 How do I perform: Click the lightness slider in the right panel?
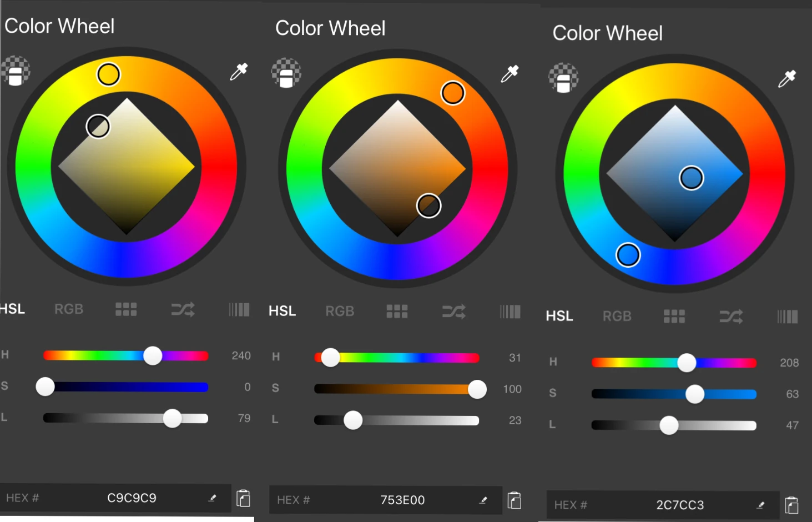[x=669, y=425]
